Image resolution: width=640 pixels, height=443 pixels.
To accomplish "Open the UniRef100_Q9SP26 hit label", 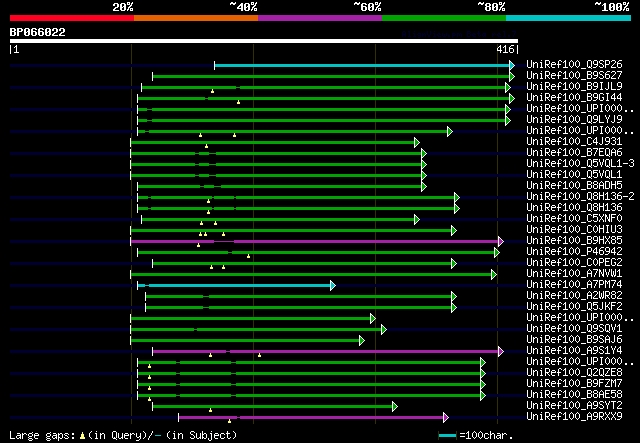I will [574, 65].
